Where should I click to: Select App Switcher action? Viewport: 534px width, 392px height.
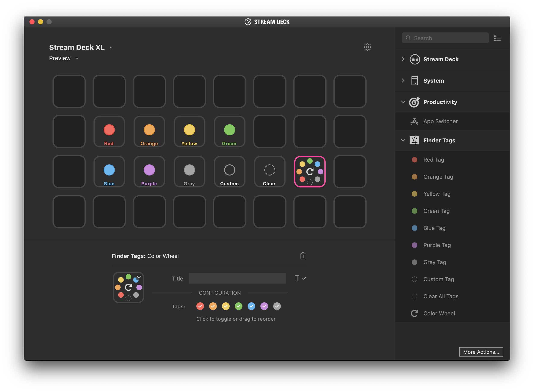pos(440,121)
